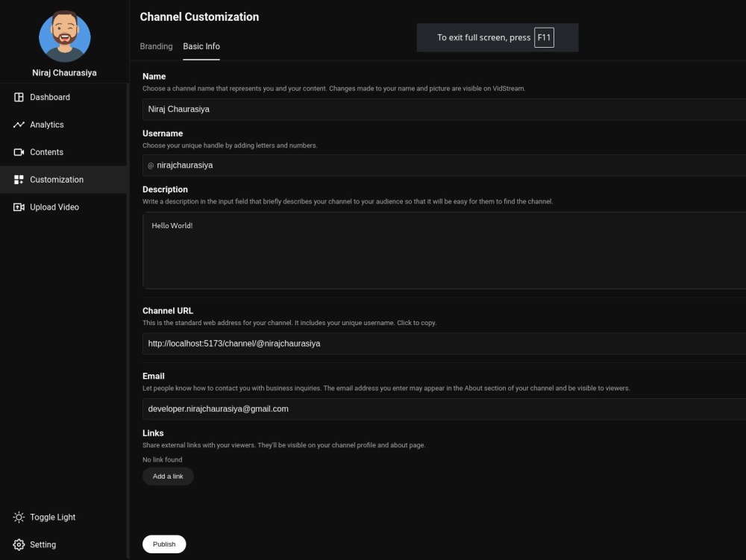Select the Basic Info tab
Screen dimensions: 746x560
pyautogui.click(x=201, y=46)
